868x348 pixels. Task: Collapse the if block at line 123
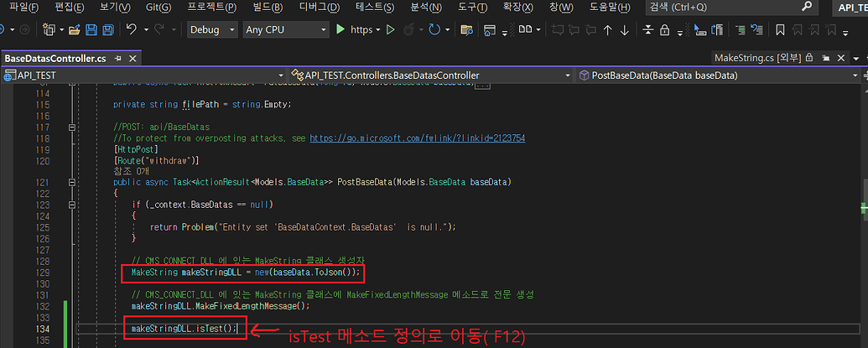point(71,205)
